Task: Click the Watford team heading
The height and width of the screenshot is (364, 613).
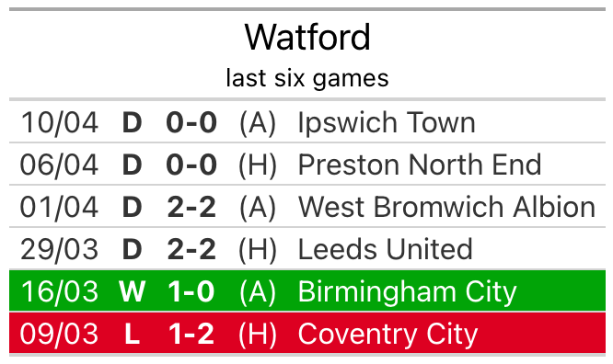Action: (x=307, y=38)
